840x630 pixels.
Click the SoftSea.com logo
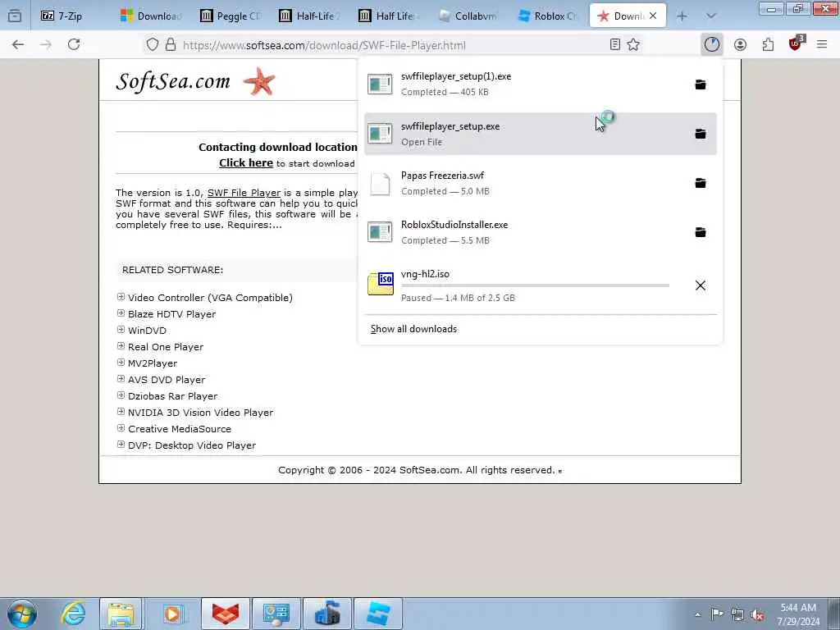point(195,81)
